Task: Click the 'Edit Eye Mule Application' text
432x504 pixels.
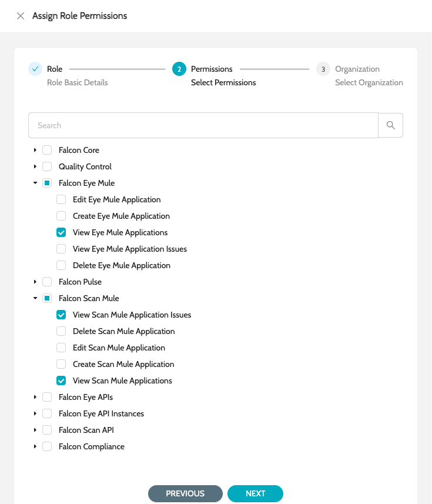Action: click(x=116, y=199)
